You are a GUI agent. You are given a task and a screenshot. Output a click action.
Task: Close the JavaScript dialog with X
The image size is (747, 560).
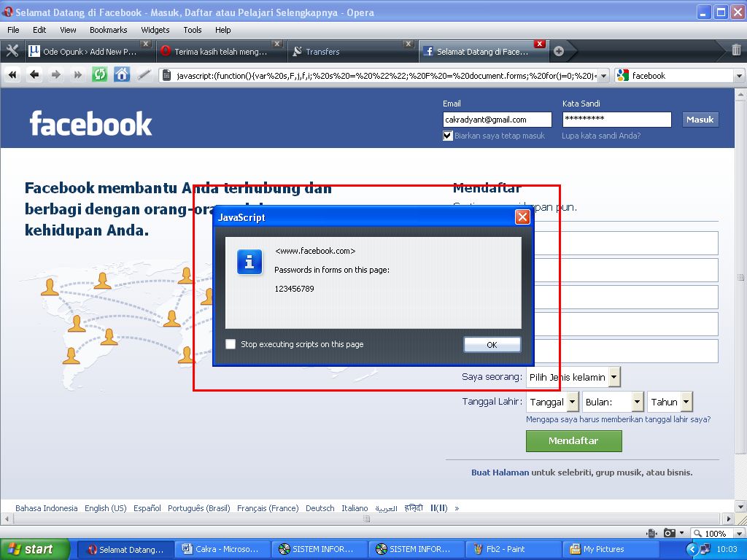(x=522, y=217)
